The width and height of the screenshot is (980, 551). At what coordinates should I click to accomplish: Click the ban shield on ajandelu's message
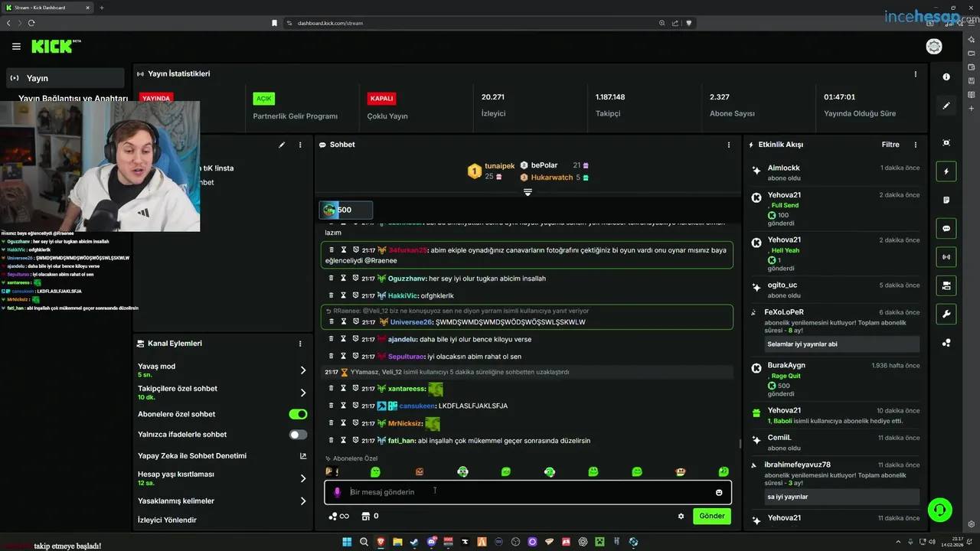pyautogui.click(x=355, y=339)
